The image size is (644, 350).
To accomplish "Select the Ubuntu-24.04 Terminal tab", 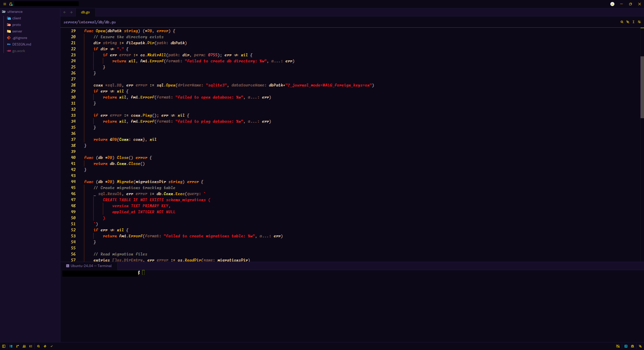I will click(89, 266).
